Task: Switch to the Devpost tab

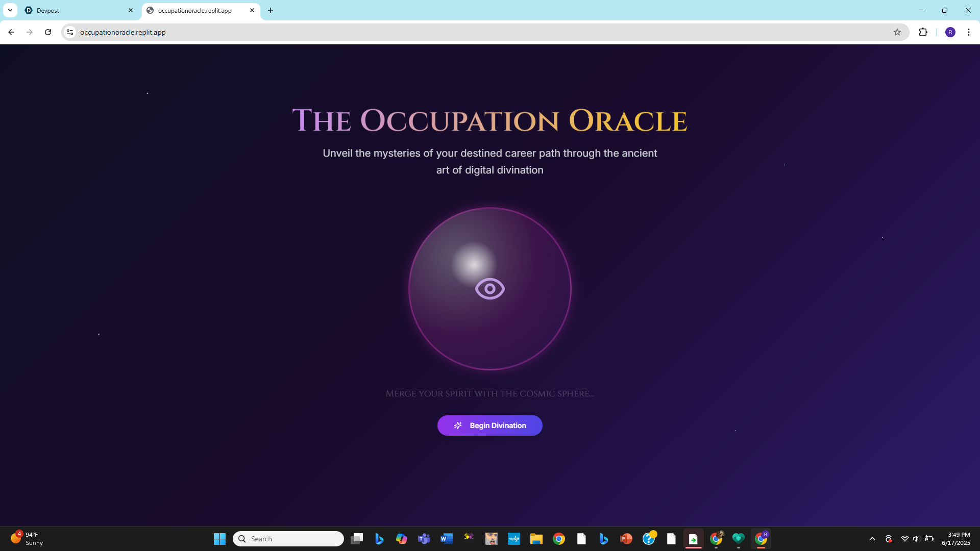Action: tap(77, 10)
